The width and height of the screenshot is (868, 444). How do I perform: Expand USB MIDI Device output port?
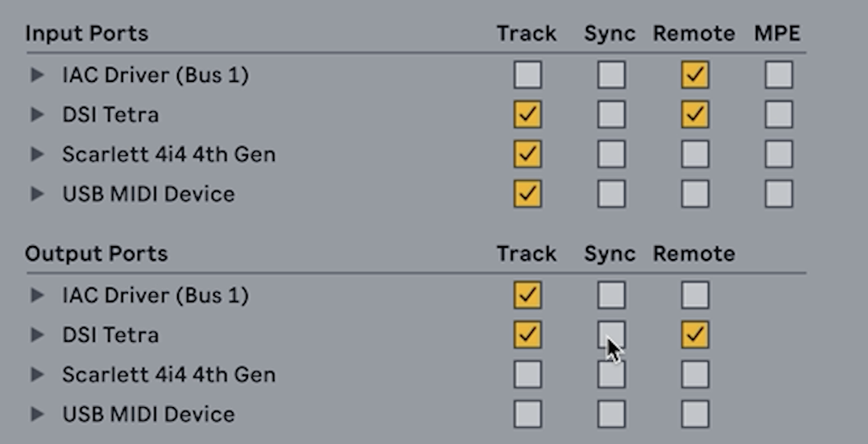[37, 414]
